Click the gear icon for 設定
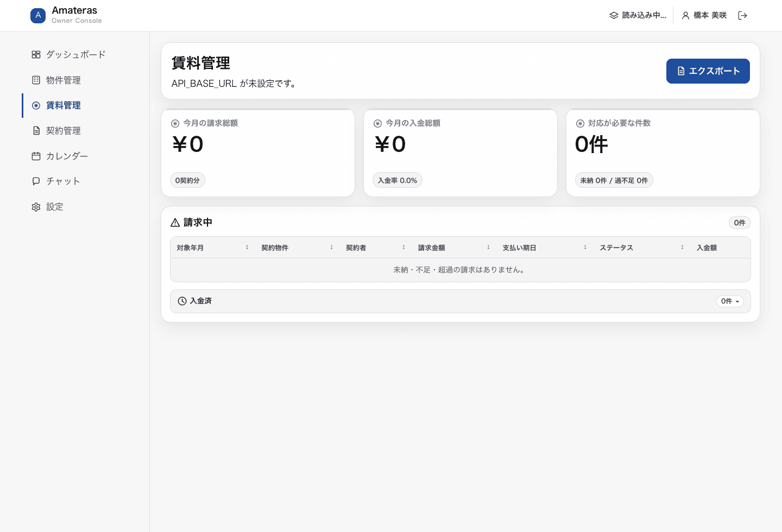The height and width of the screenshot is (532, 782). pyautogui.click(x=36, y=207)
